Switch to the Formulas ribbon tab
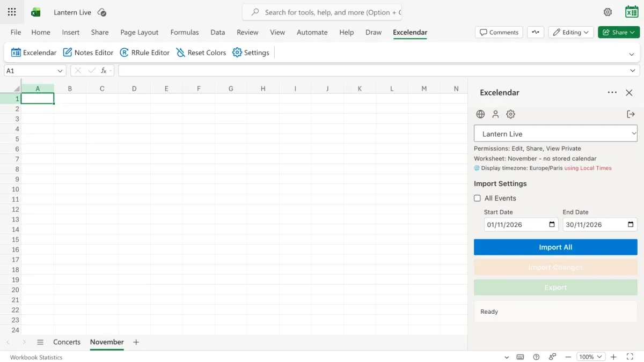Viewport: 644px width, 362px height. coord(185,32)
